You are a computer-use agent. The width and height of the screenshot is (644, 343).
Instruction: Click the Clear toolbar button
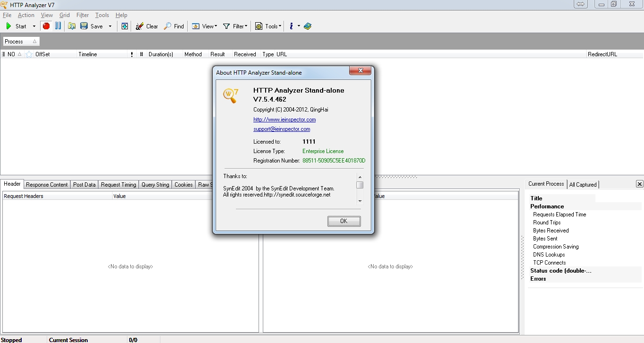pyautogui.click(x=147, y=26)
